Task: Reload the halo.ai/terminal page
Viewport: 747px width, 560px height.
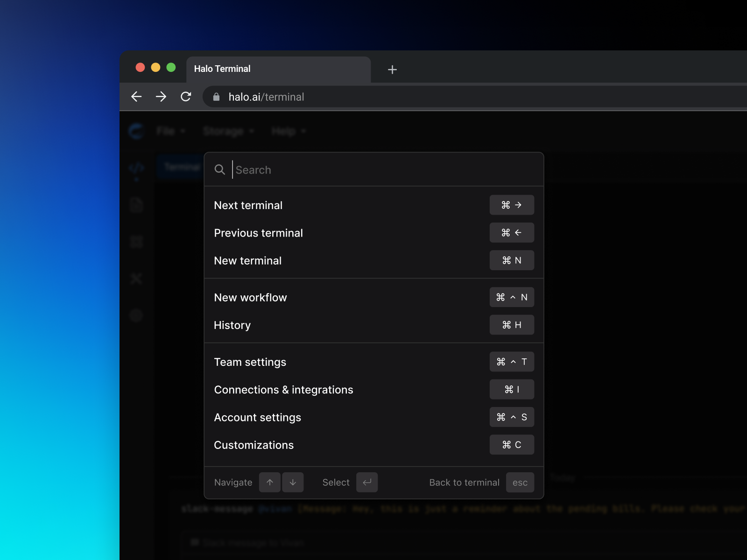Action: [186, 97]
